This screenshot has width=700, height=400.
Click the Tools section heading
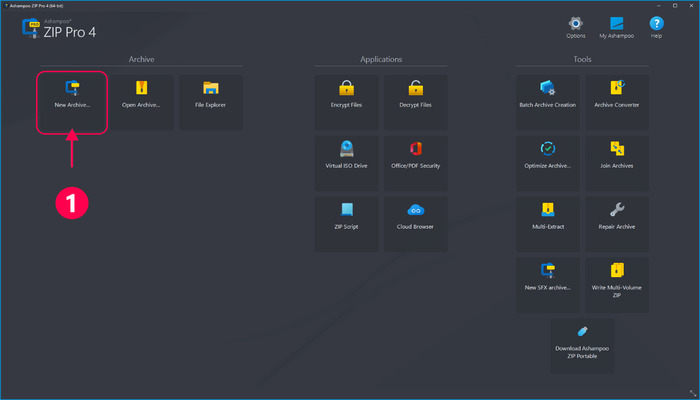582,59
